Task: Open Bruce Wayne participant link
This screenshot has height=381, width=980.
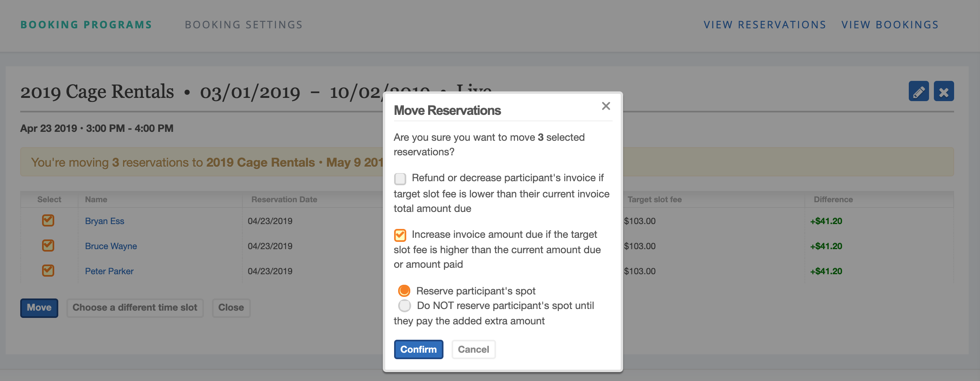Action: 111,246
